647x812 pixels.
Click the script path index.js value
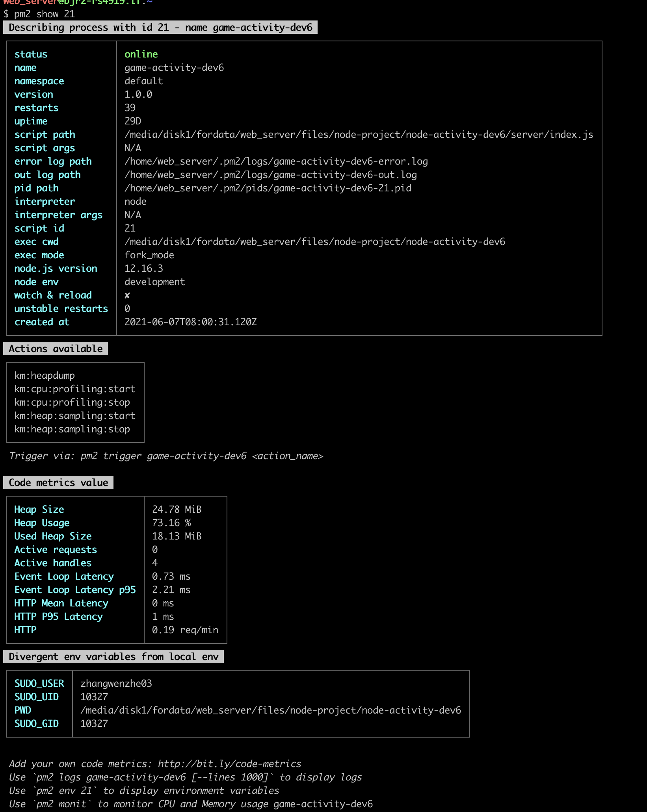coord(359,135)
